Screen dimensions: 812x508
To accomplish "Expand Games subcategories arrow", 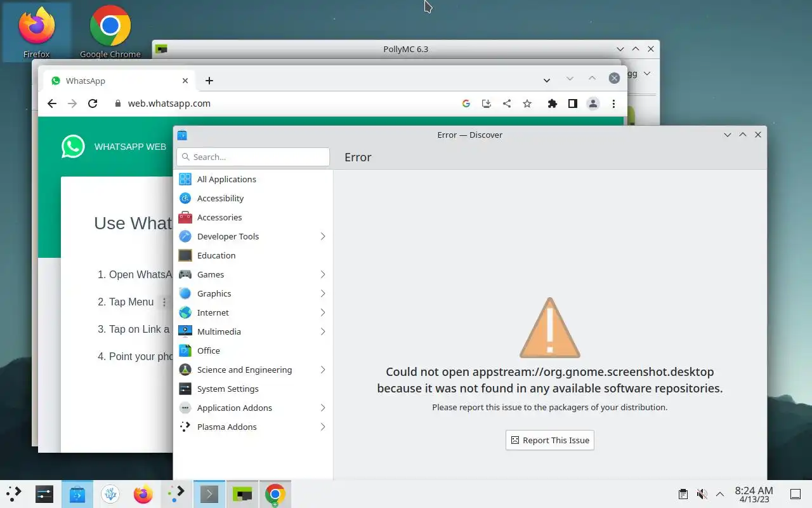I will click(322, 274).
